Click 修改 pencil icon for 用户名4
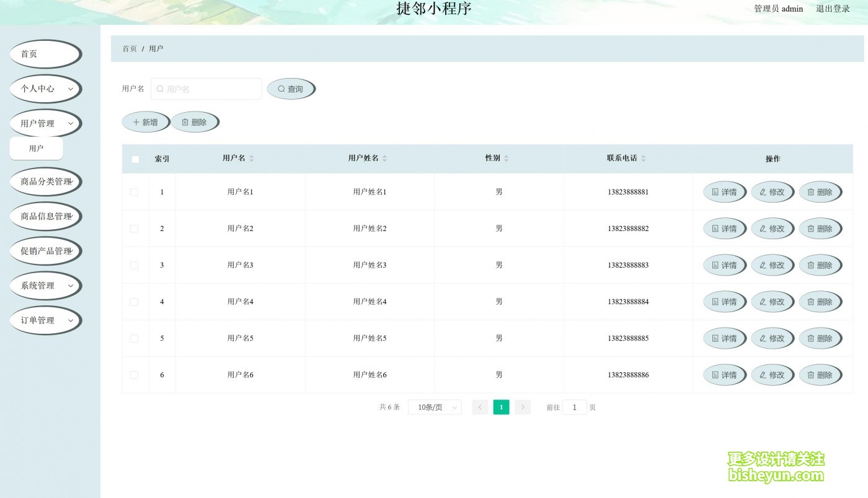This screenshot has height=498, width=868. 763,302
